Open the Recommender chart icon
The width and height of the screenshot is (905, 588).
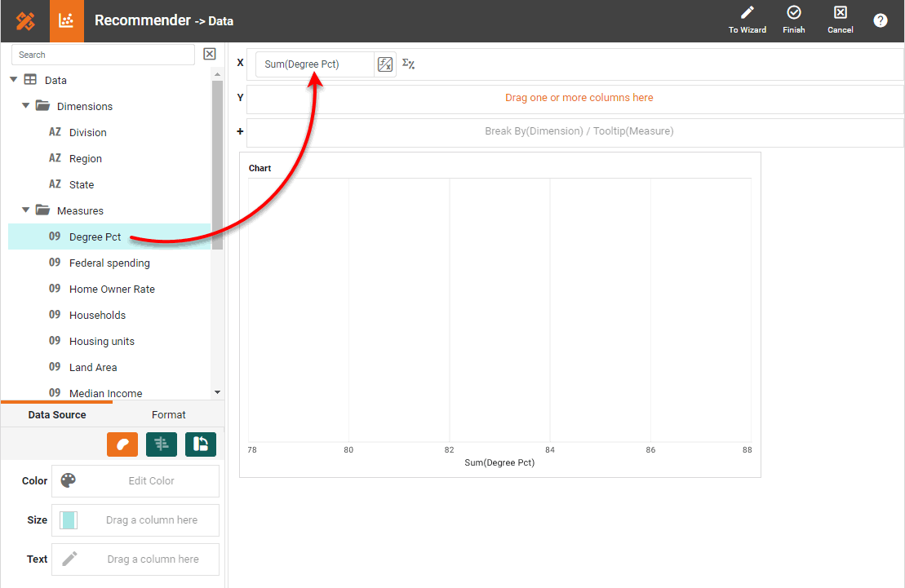(66, 20)
